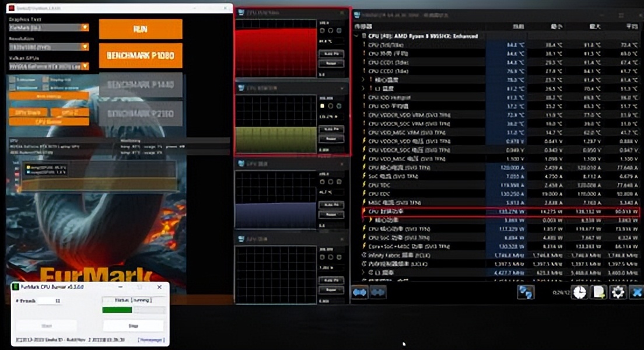644x350 pixels.
Task: Click the icon of the yellow-green graph window
Action: pyautogui.click(x=241, y=88)
